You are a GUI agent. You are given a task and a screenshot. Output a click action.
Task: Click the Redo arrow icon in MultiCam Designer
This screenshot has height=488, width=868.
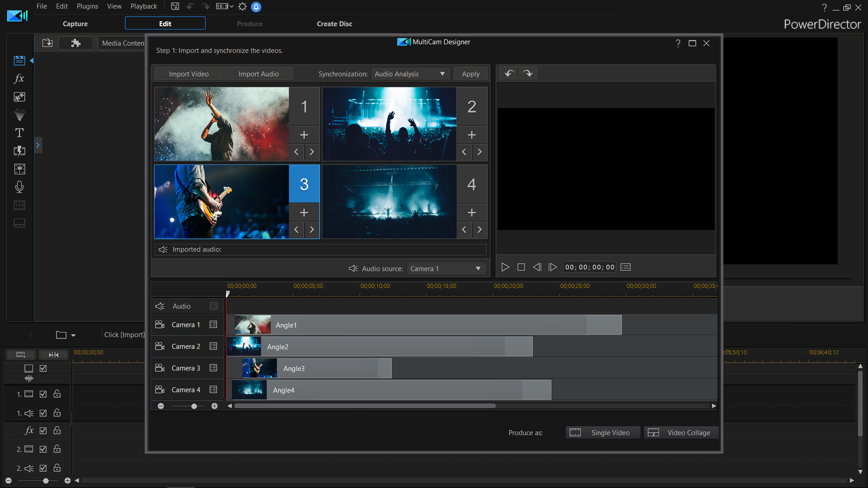point(526,73)
